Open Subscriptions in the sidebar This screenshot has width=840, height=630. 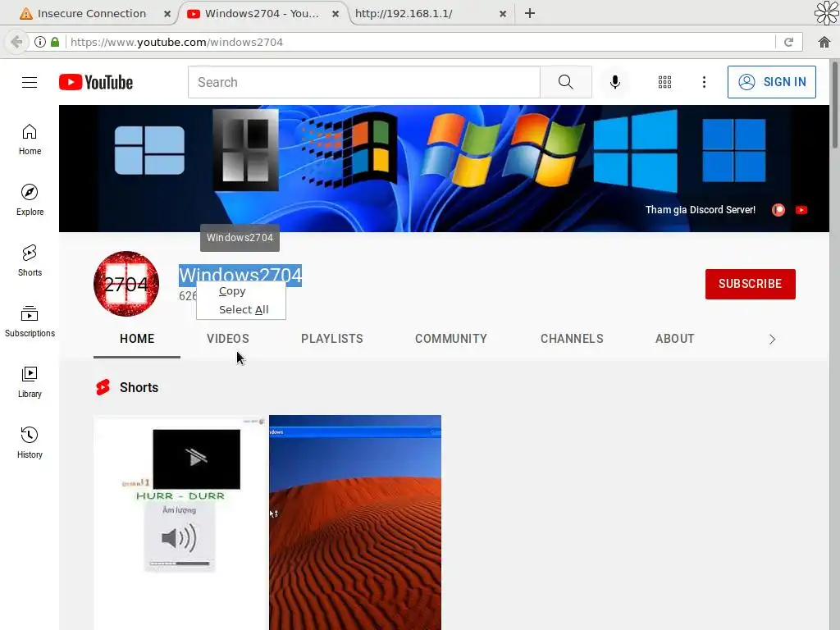pyautogui.click(x=30, y=322)
